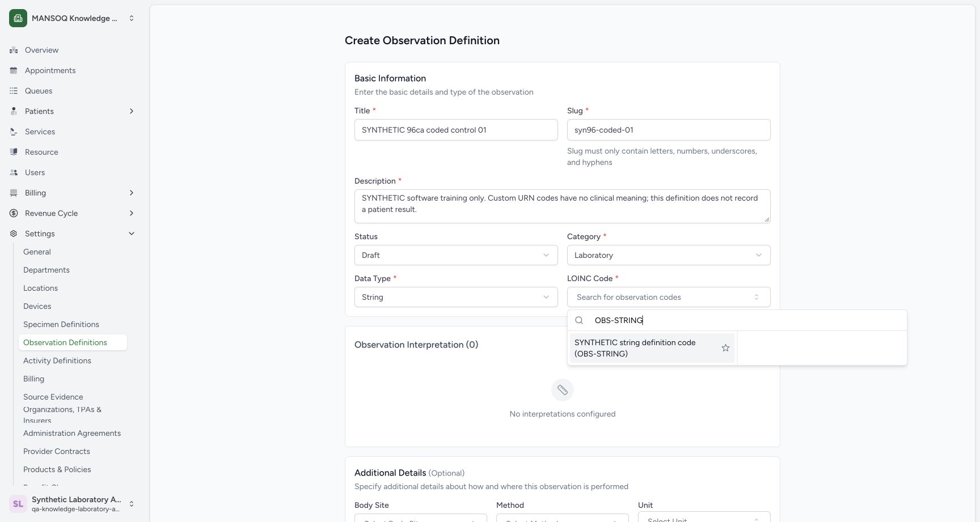Click the Services icon in sidebar
This screenshot has height=522, width=980.
click(14, 131)
